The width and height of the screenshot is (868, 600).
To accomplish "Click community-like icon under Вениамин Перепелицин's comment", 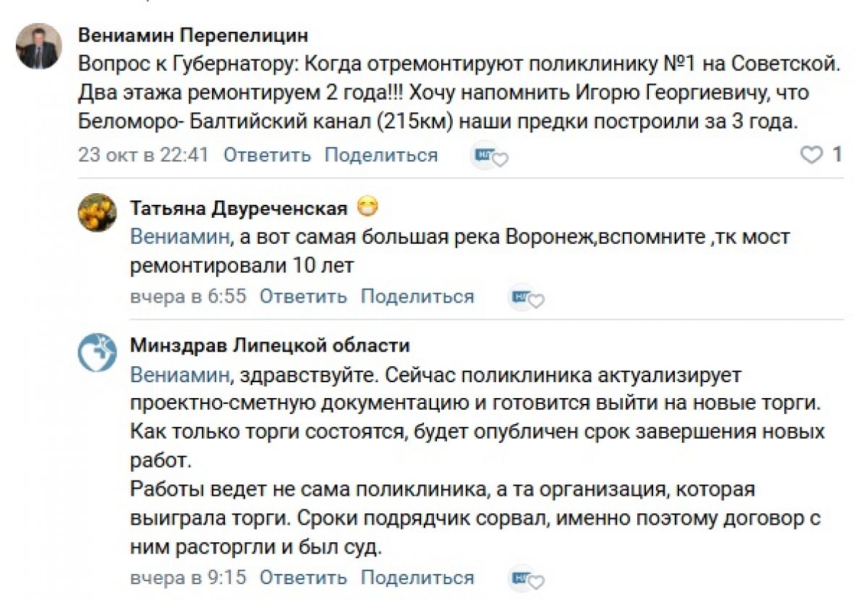I will tap(490, 156).
